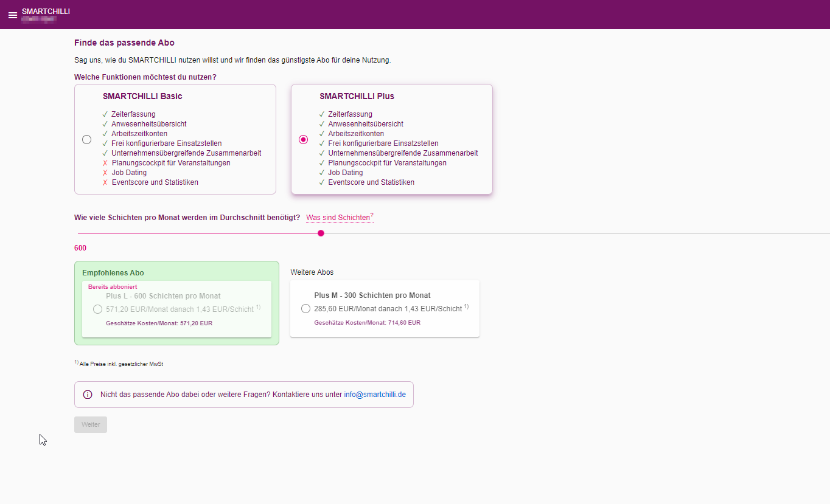Click the shifts-per-month slider handle
Viewport: 830px width, 504px height.
[x=321, y=233]
